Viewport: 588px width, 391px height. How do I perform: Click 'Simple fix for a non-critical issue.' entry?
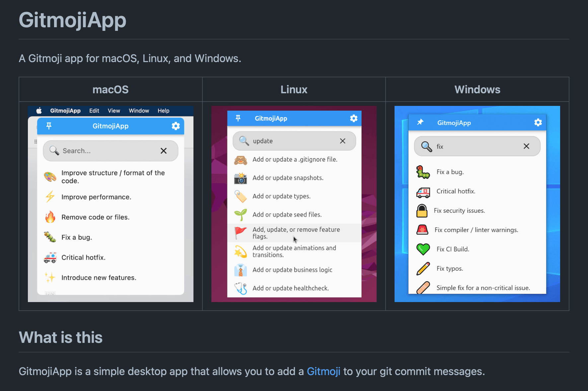coord(483,288)
